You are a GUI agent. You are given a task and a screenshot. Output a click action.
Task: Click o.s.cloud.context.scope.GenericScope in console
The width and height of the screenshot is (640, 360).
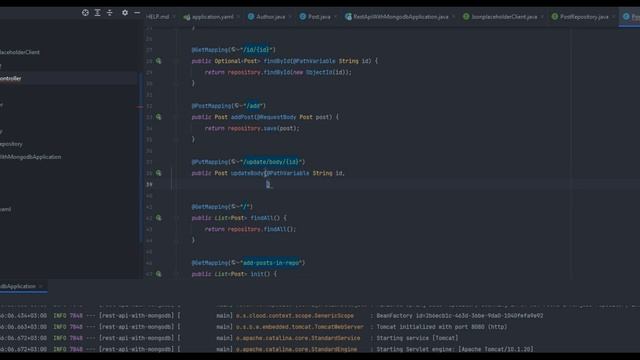(x=295, y=316)
